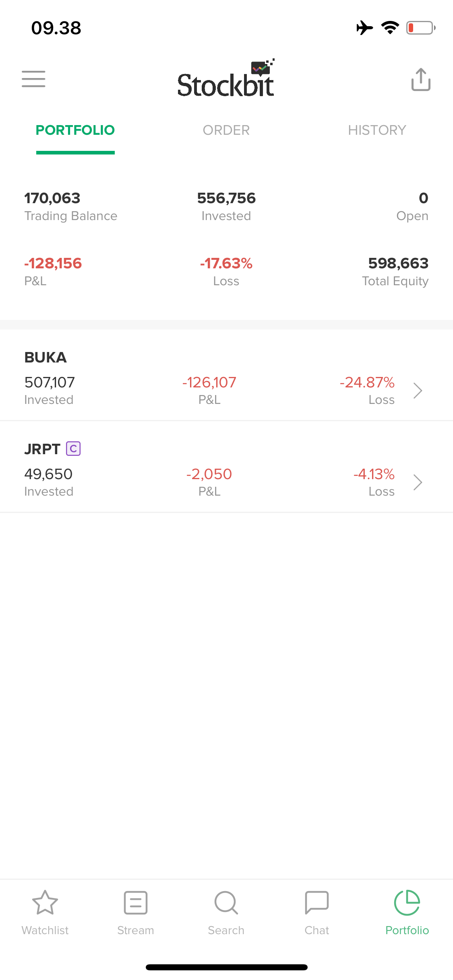Select the PORTFOLIO tab

(x=75, y=130)
